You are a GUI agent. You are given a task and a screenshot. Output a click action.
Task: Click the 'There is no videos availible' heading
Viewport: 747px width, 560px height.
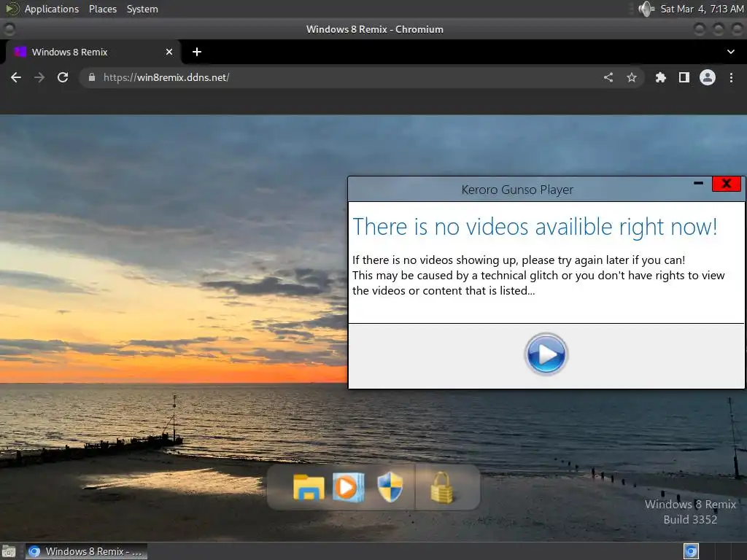tap(535, 227)
